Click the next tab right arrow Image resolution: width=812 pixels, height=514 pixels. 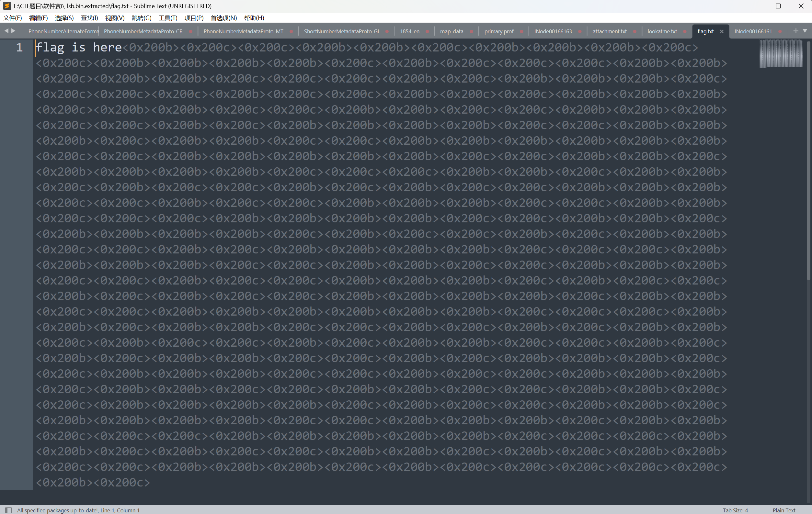pos(14,31)
